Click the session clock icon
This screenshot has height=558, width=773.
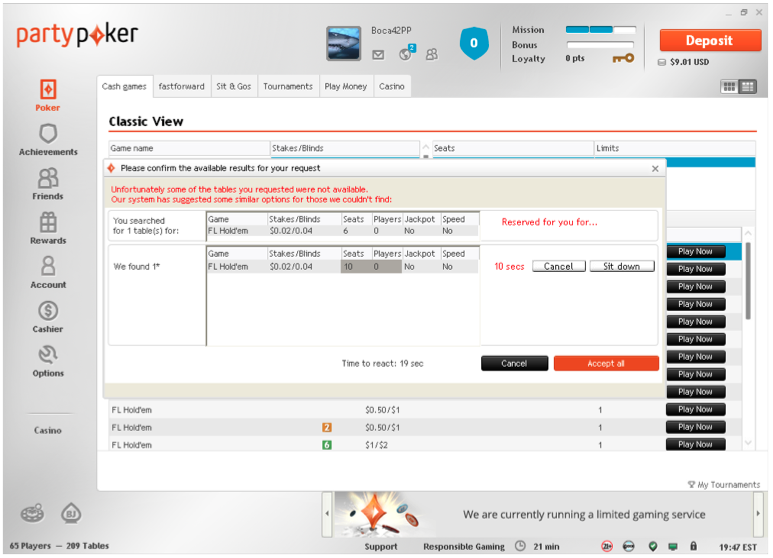point(520,546)
